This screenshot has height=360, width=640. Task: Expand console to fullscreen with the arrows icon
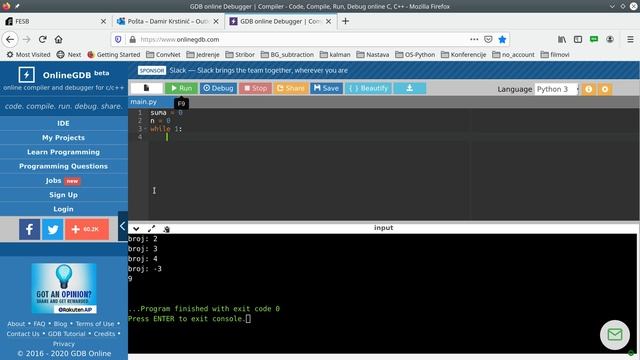click(151, 229)
